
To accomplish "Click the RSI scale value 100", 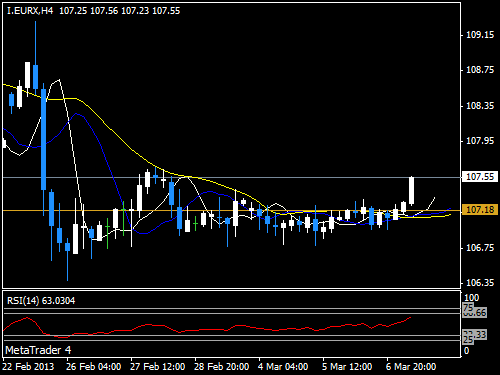I will point(471,298).
